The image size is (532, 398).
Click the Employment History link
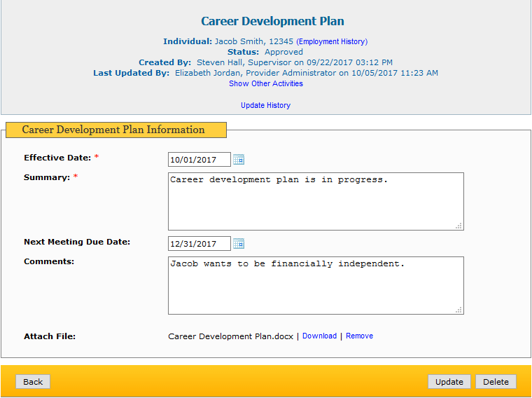point(332,41)
